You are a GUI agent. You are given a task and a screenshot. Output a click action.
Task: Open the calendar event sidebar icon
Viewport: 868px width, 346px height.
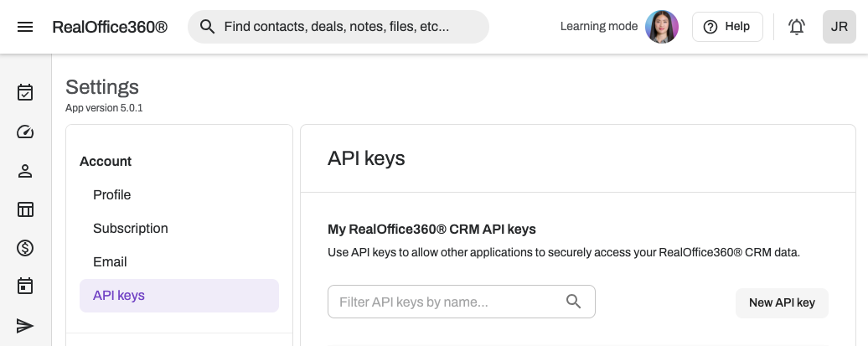click(x=25, y=287)
